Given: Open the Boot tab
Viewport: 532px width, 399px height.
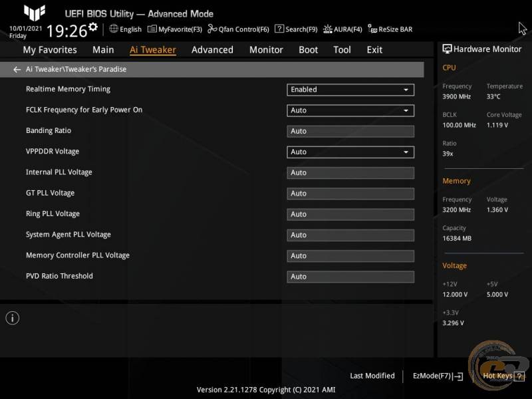Looking at the screenshot, I should [308, 50].
